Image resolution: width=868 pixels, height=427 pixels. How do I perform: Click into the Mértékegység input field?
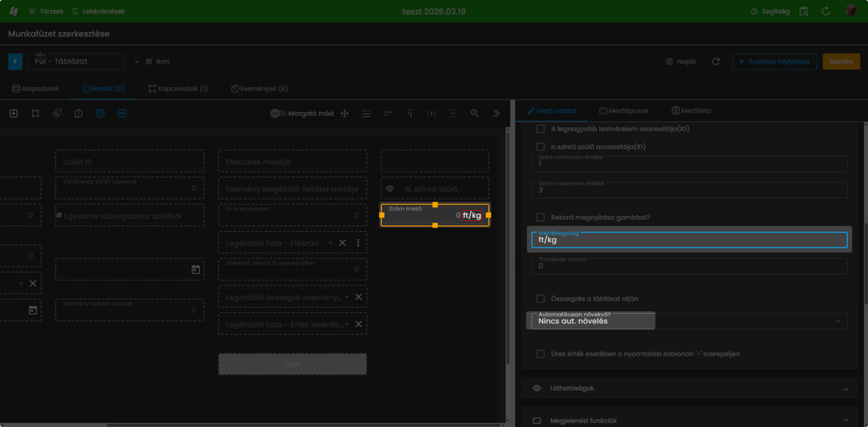[689, 240]
